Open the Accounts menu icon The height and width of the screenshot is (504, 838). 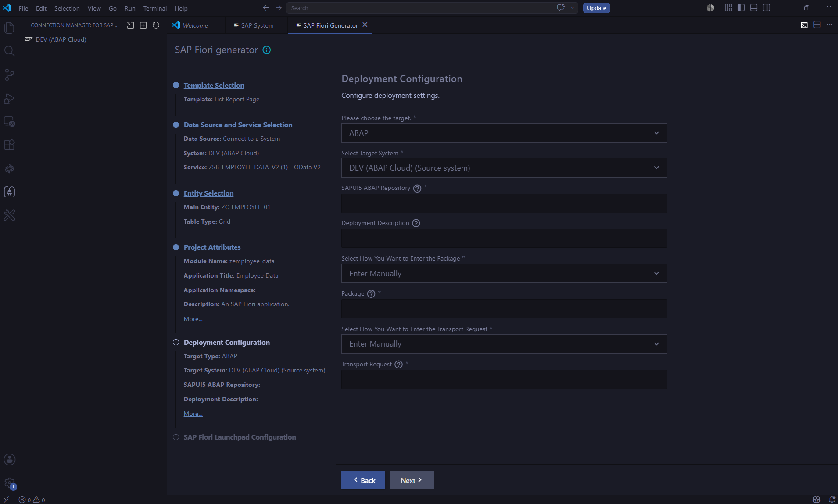(9, 459)
